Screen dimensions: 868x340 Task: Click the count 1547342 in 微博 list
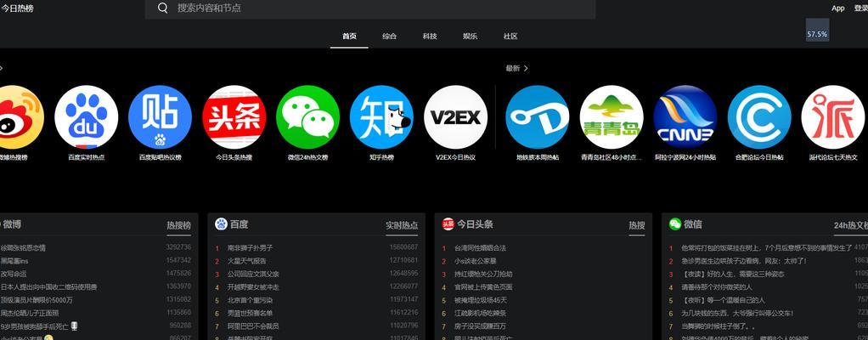(178, 260)
